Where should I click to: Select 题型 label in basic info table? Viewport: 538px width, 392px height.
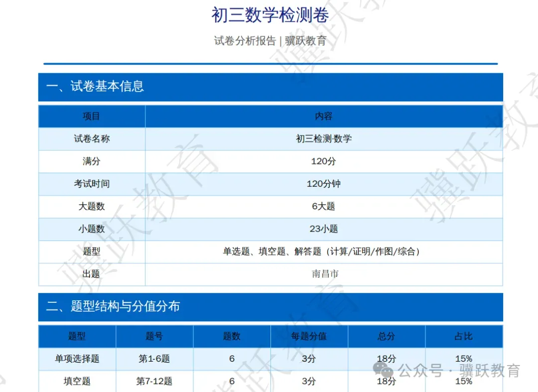(91, 252)
